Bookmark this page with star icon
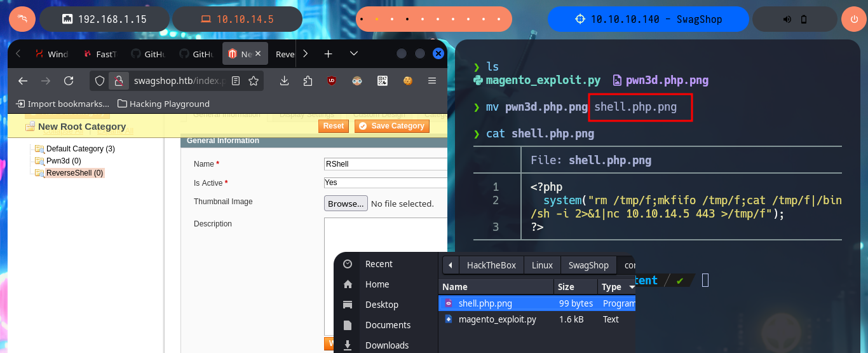The width and height of the screenshot is (868, 353). point(253,81)
